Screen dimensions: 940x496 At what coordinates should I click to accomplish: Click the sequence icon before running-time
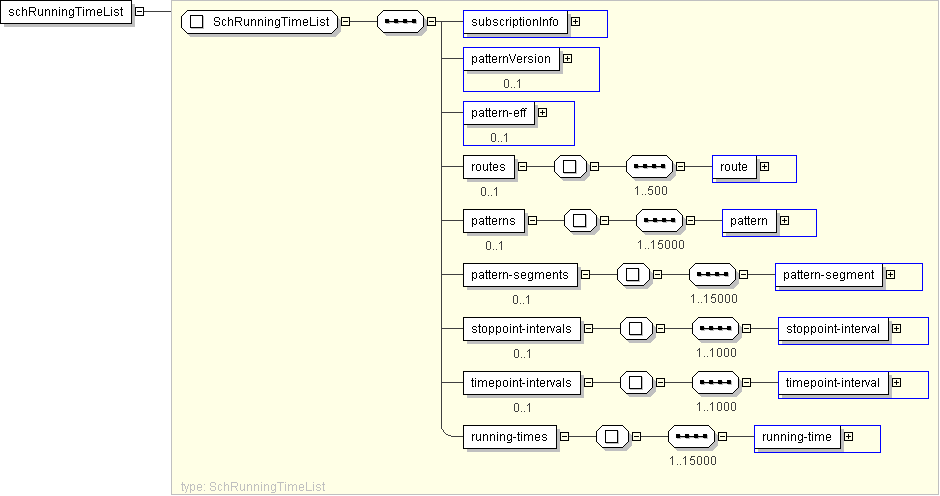click(692, 436)
